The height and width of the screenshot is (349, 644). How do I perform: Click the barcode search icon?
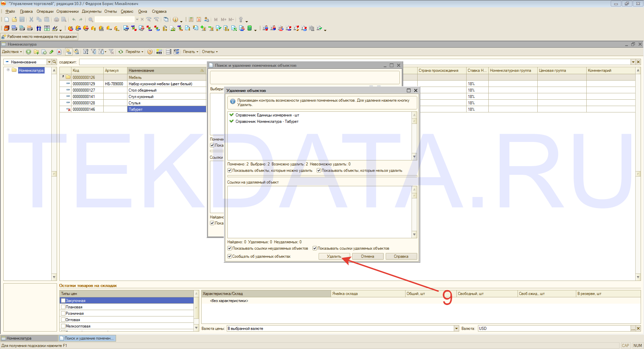(159, 52)
